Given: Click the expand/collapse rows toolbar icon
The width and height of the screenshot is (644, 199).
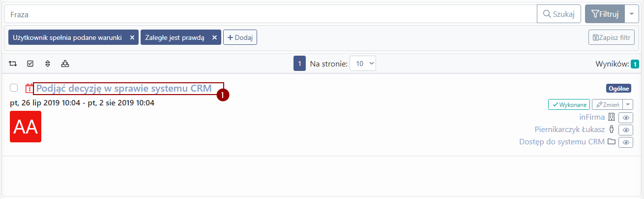Looking at the screenshot, I should tap(48, 64).
